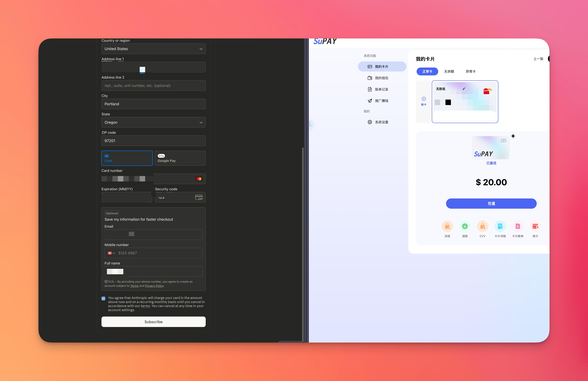Open 卡片详细 card details icon
This screenshot has height=381, width=588.
coord(500,226)
